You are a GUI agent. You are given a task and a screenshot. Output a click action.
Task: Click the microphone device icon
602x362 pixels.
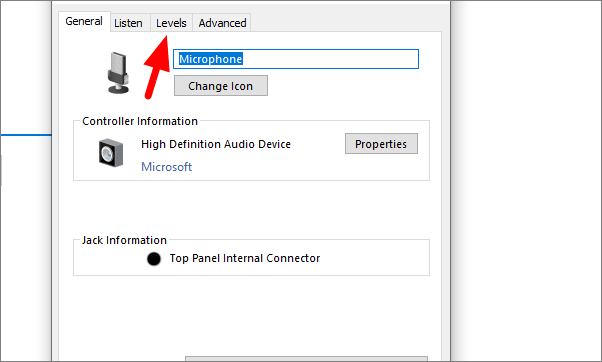pos(118,73)
